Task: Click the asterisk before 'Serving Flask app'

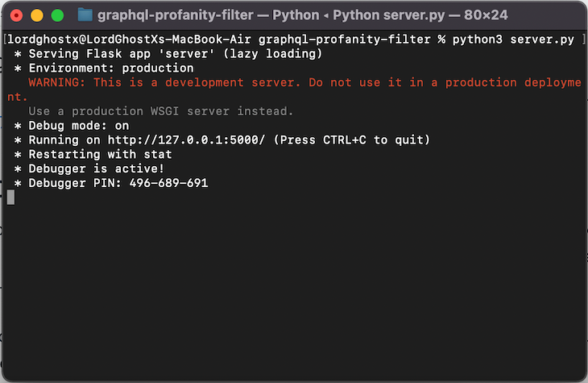Action: tap(18, 54)
